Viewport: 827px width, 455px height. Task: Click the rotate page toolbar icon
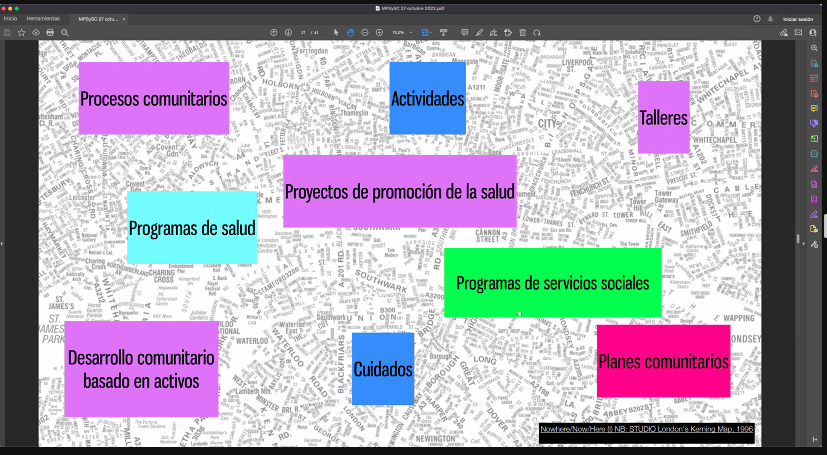[x=508, y=33]
